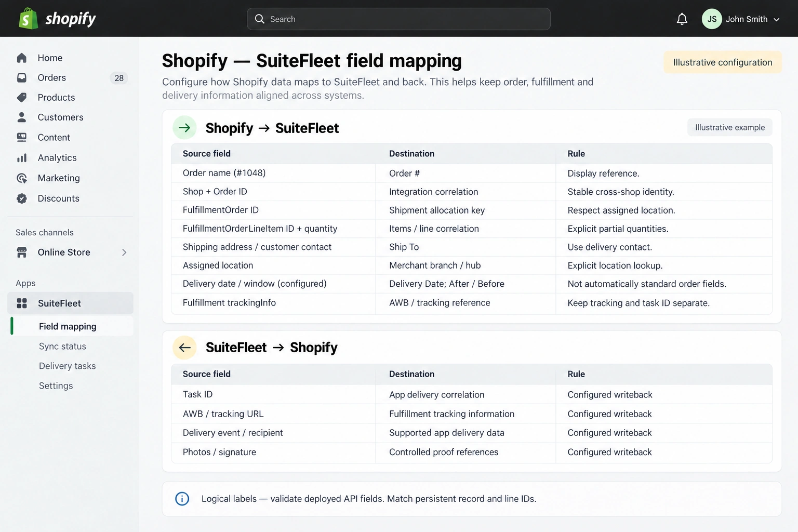Click the info circle icon

point(182,499)
